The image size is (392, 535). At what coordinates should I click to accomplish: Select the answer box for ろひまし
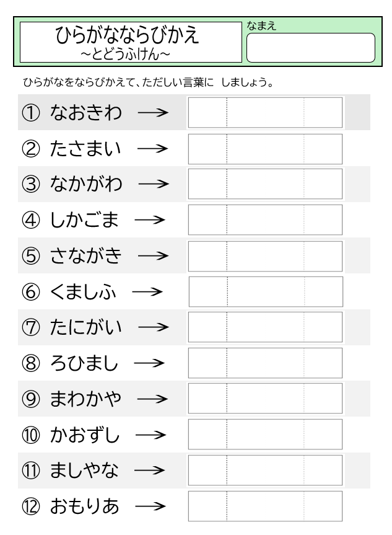pos(265,363)
